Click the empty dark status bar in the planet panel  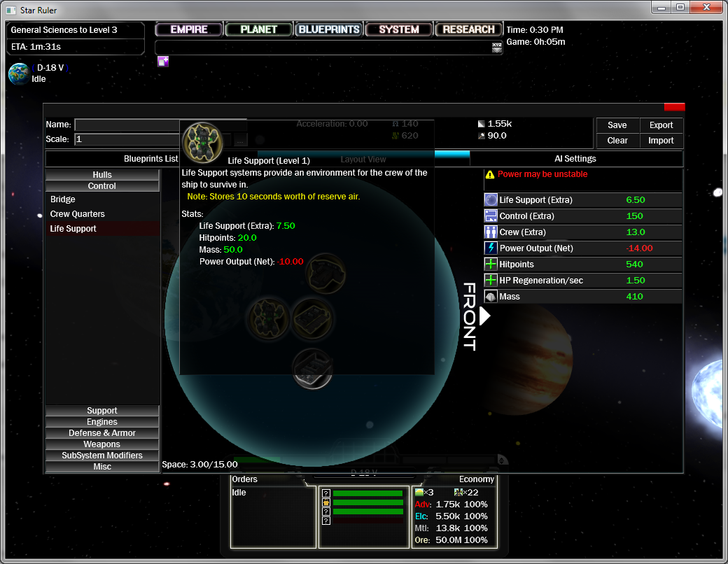(367, 521)
